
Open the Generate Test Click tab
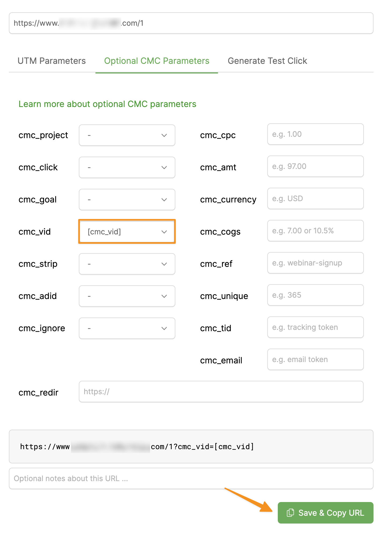click(x=267, y=61)
